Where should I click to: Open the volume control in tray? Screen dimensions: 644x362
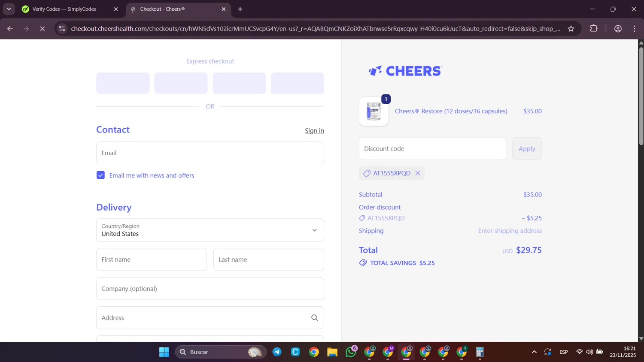tap(589, 352)
